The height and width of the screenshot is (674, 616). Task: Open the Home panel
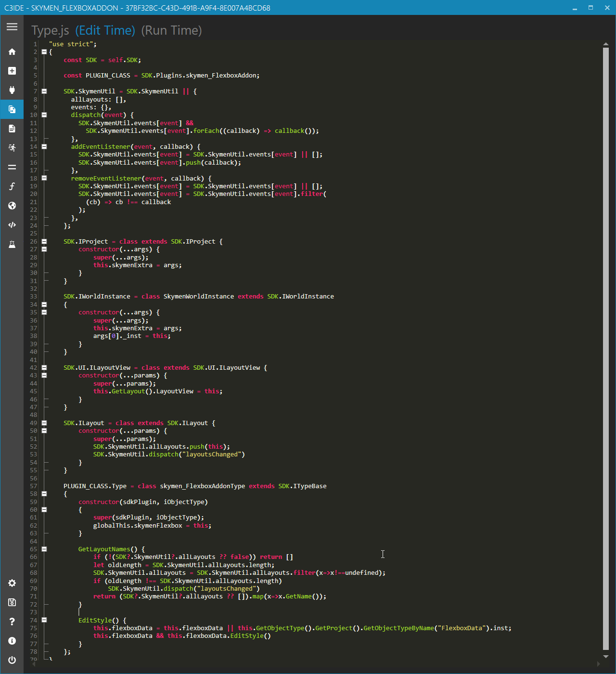[x=12, y=52]
